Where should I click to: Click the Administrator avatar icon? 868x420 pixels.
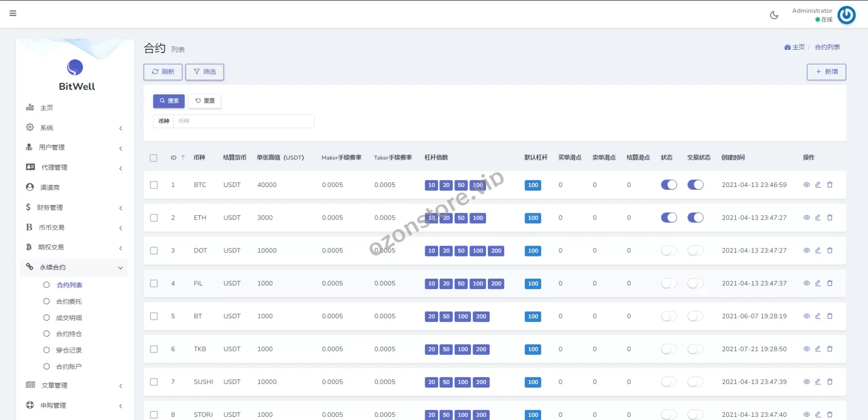point(846,15)
